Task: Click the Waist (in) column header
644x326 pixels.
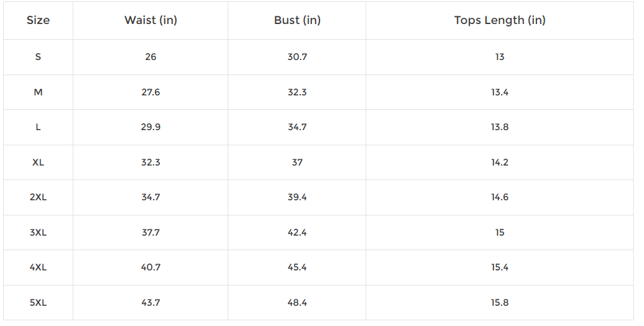Action: pos(151,20)
